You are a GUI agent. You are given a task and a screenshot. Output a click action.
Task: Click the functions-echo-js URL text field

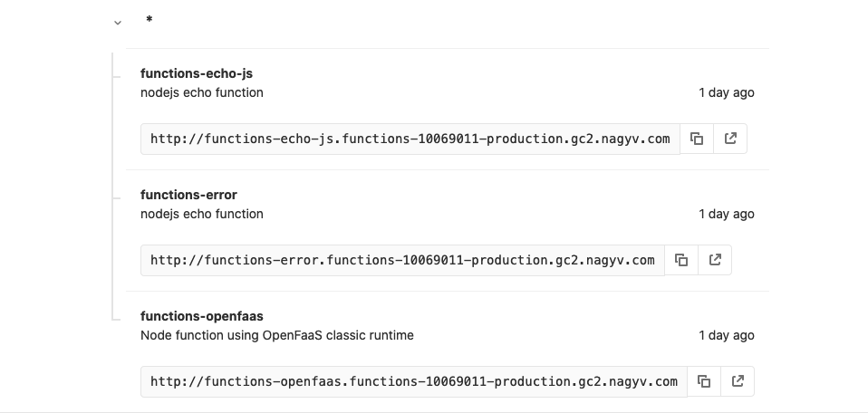(x=410, y=139)
